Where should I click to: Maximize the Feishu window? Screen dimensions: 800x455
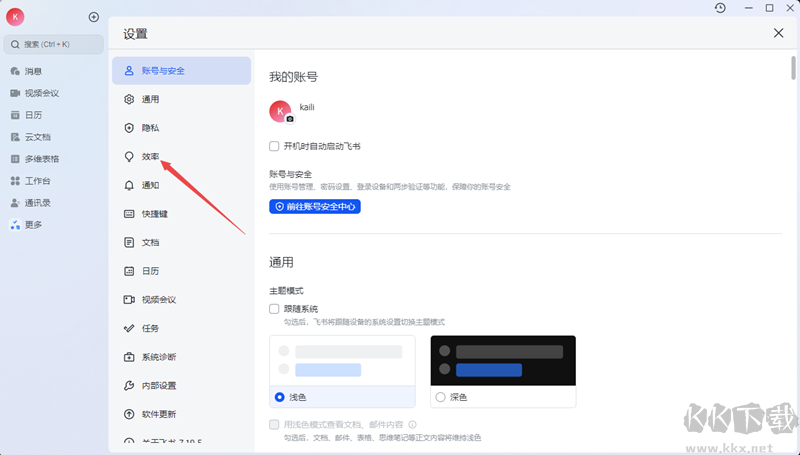[x=769, y=8]
